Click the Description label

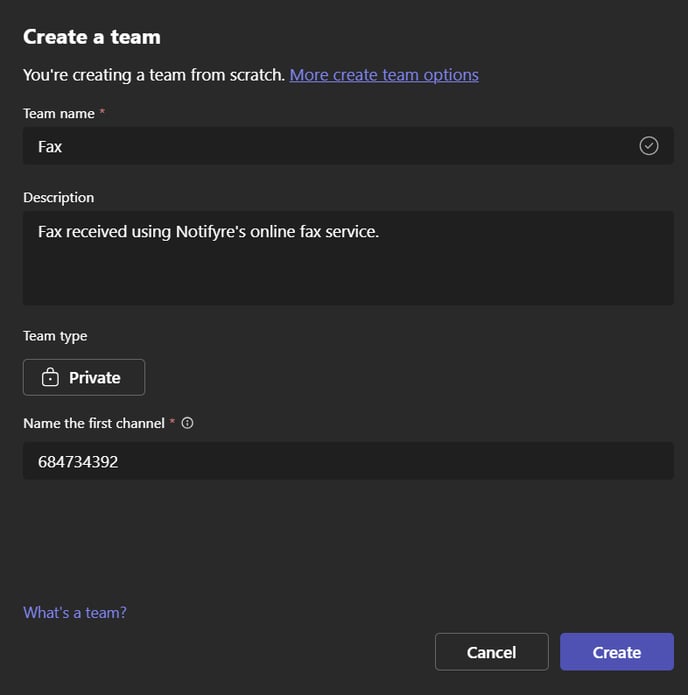pos(59,197)
